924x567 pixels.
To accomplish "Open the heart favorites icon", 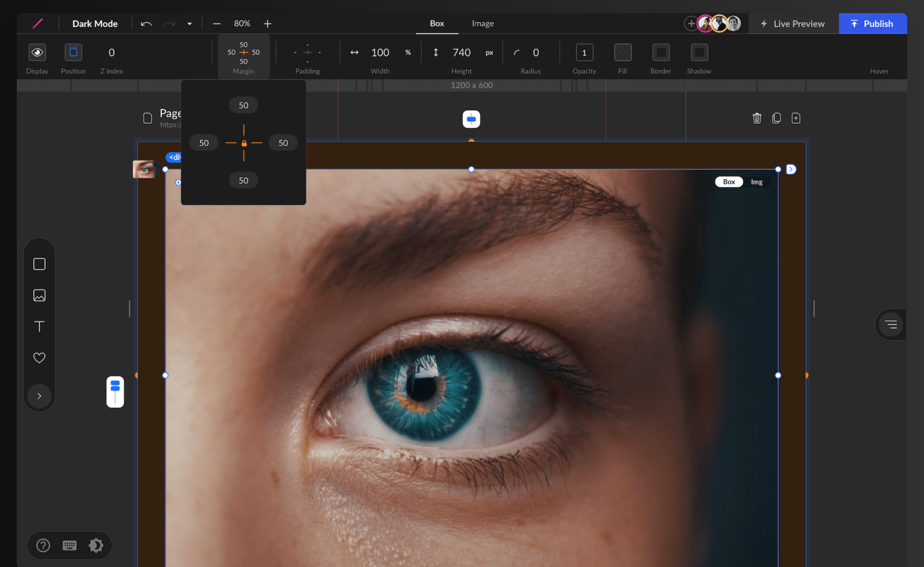I will point(39,358).
